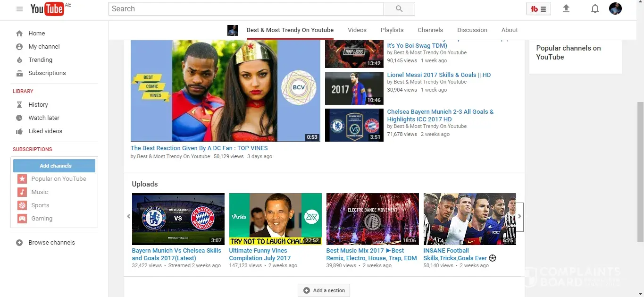Click the Add a section button
Image resolution: width=644 pixels, height=297 pixels.
324,290
